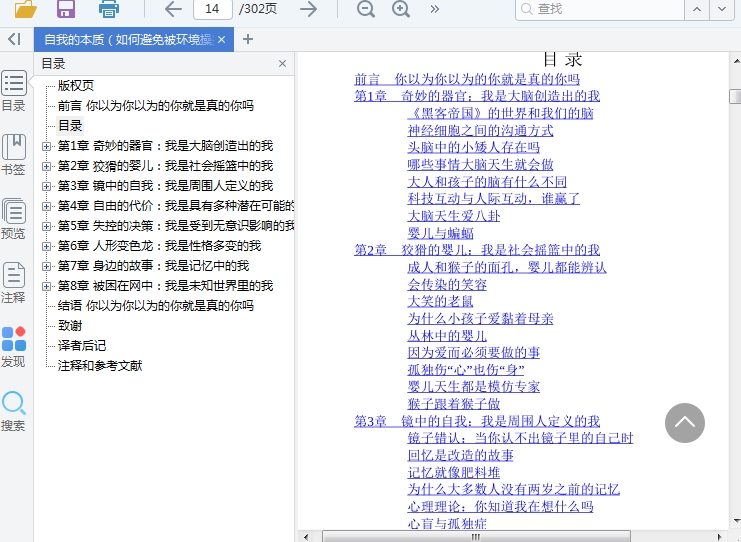This screenshot has width=741, height=542.
Task: Follow the 回忆是改造的故事 link
Action: (460, 456)
